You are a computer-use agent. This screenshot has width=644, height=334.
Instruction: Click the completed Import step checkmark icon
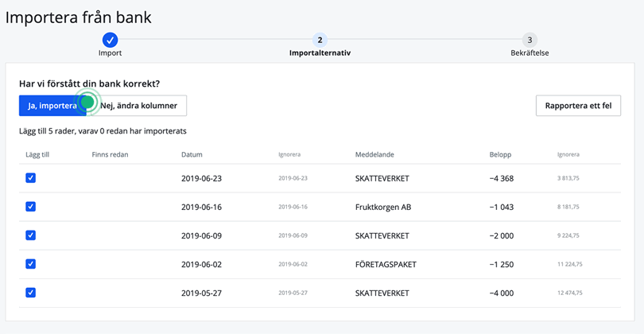110,40
